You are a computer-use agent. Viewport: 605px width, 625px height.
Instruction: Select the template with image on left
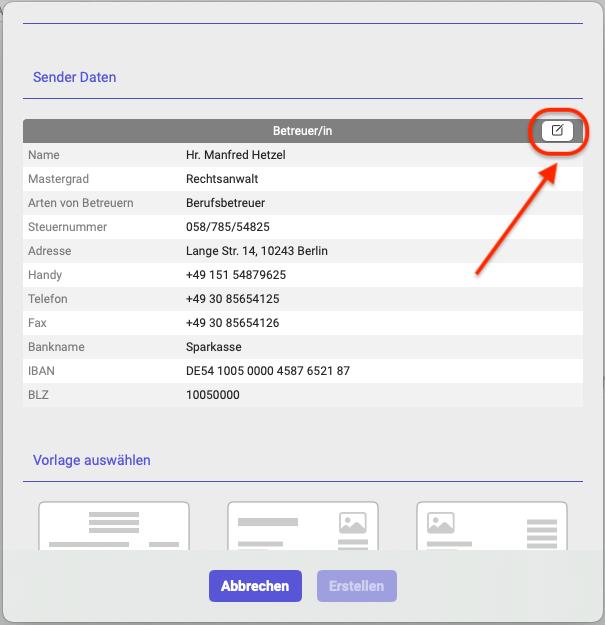(492, 526)
